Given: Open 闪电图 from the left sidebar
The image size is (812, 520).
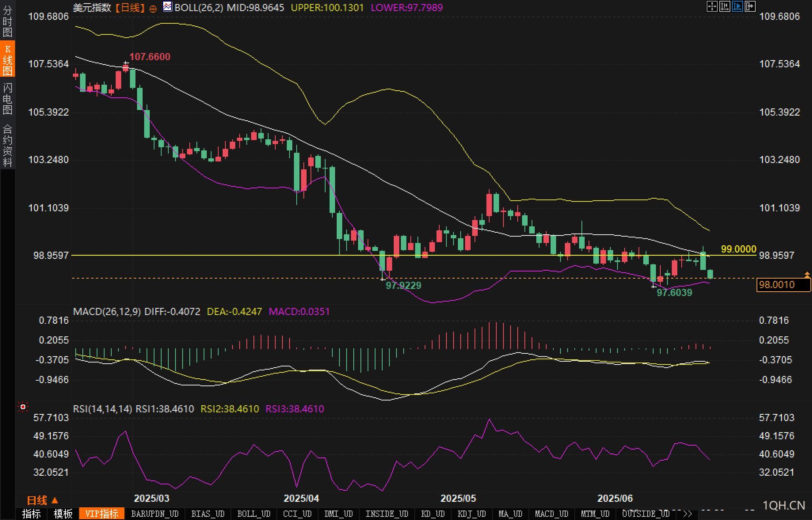Looking at the screenshot, I should click(x=8, y=99).
